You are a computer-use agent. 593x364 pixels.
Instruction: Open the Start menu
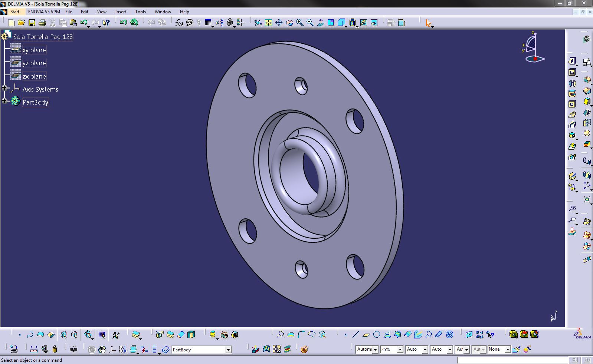tap(14, 12)
